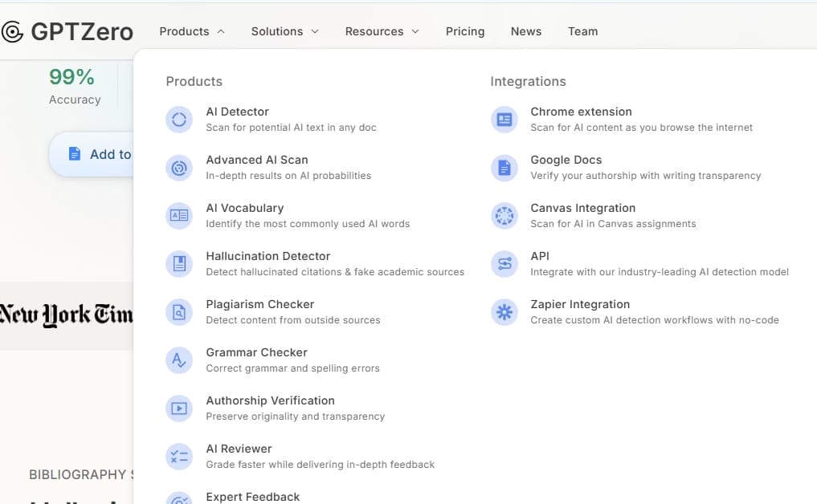Click the Add to button
The height and width of the screenshot is (504, 817).
coord(92,154)
